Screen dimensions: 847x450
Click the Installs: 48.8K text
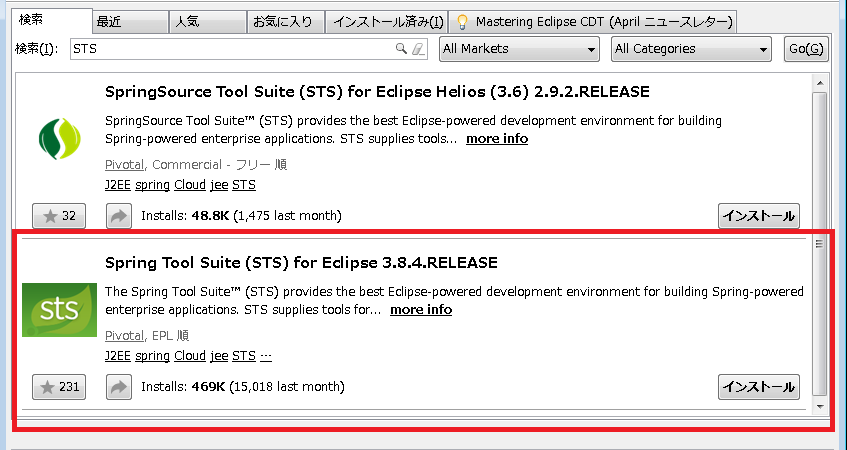(x=241, y=216)
